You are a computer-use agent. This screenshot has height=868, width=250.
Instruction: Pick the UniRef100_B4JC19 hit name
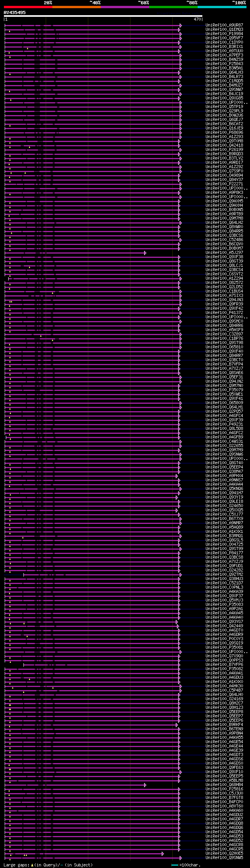tap(224, 94)
